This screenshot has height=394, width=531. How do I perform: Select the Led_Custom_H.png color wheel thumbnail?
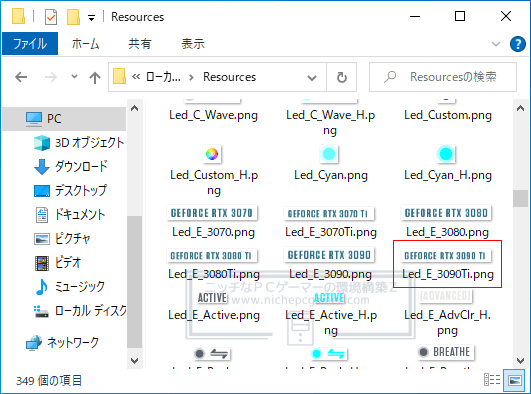pyautogui.click(x=212, y=154)
